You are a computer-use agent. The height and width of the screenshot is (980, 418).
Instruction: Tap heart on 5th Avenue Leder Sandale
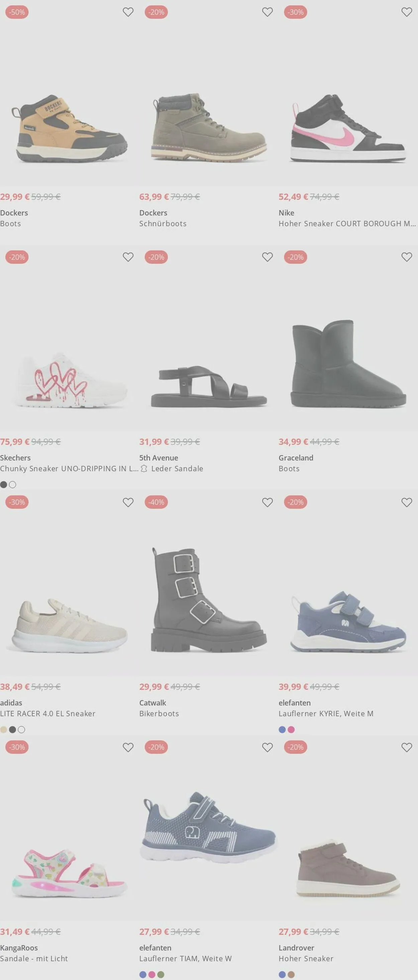(268, 257)
